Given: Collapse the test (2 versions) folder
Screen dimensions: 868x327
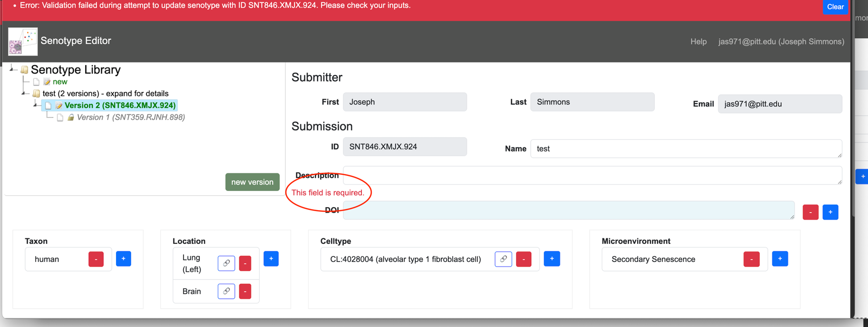Looking at the screenshot, I should pyautogui.click(x=24, y=93).
